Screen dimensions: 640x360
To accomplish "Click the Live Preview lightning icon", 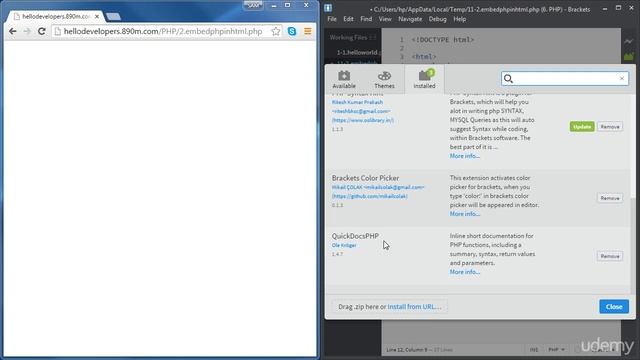I will [629, 41].
